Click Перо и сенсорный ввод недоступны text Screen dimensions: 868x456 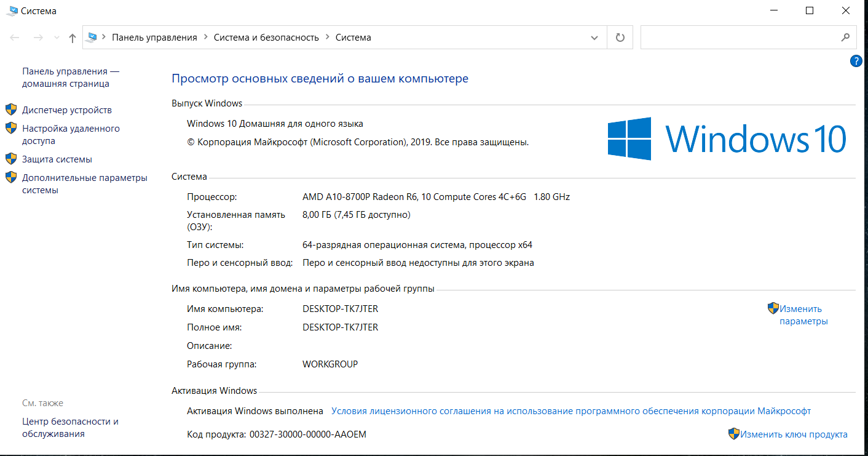pos(418,263)
